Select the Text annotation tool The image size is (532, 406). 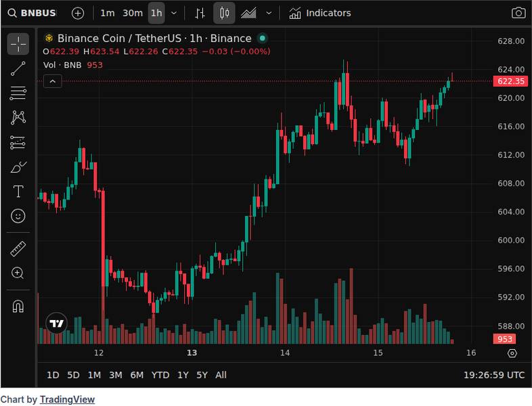tap(18, 191)
